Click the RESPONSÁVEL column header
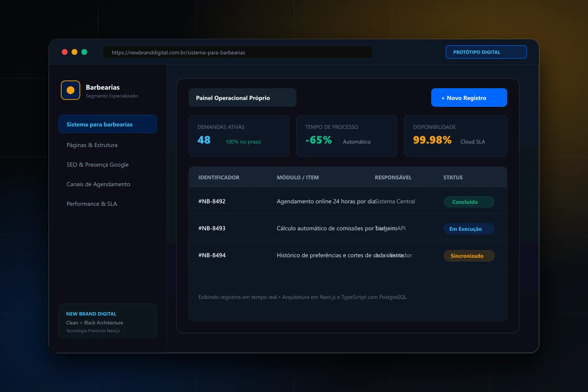 [x=393, y=177]
